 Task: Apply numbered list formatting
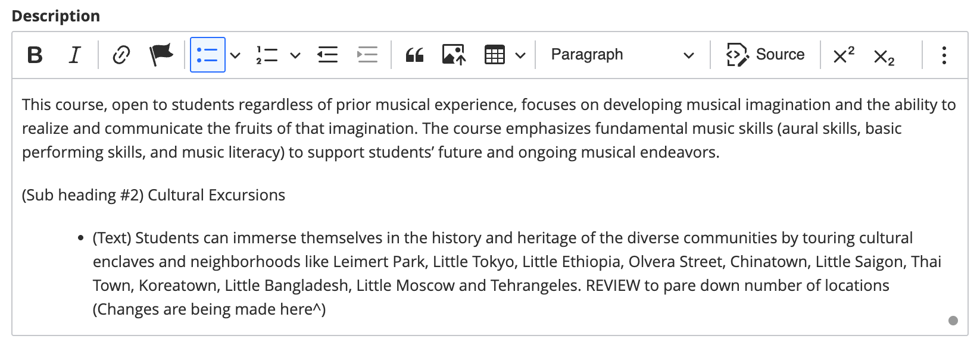click(267, 55)
